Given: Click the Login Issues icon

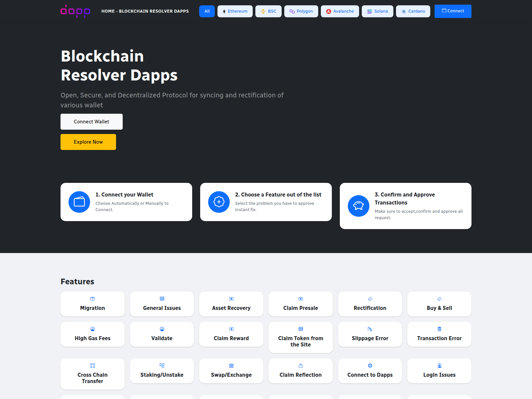Looking at the screenshot, I should 440,365.
